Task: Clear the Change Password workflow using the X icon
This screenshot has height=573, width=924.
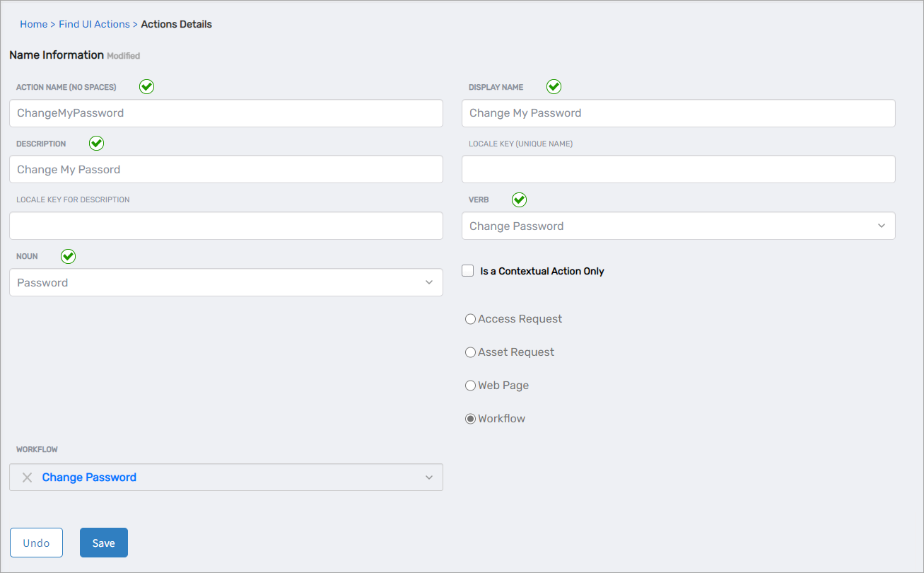Action: click(27, 477)
